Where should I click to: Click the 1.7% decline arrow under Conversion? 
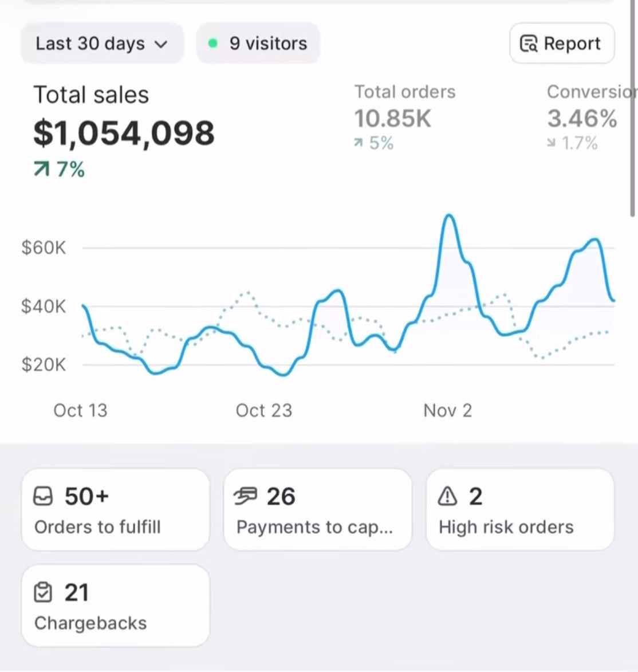click(x=552, y=144)
